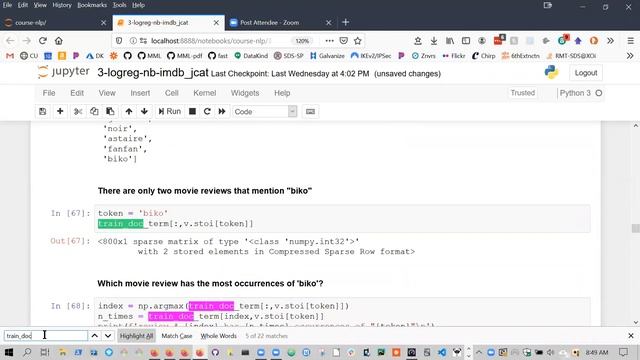Run the selected cell

coord(170,111)
